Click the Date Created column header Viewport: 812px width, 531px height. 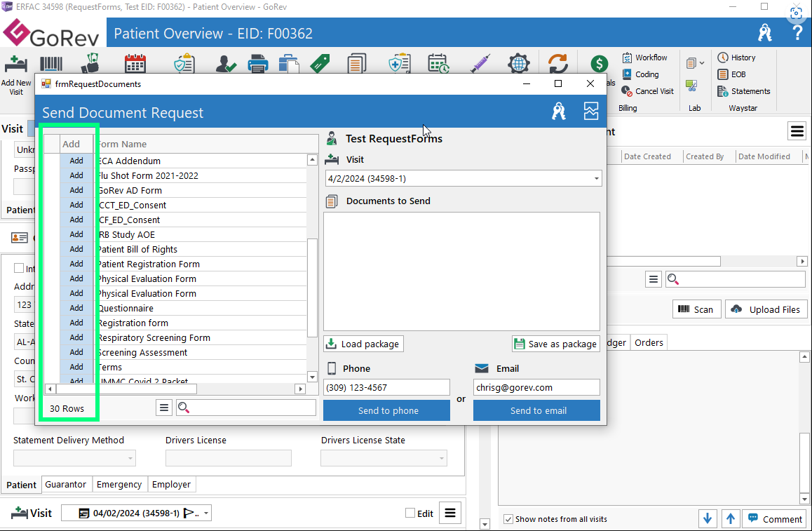(647, 156)
